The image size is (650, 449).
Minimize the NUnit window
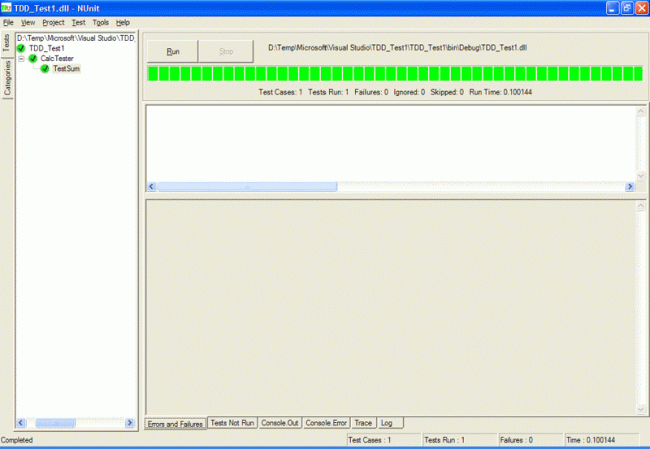click(613, 8)
